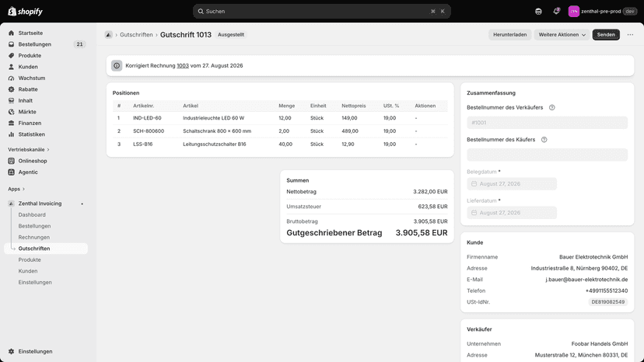Click the Inhalt content icon
The width and height of the screenshot is (644, 362).
click(11, 100)
